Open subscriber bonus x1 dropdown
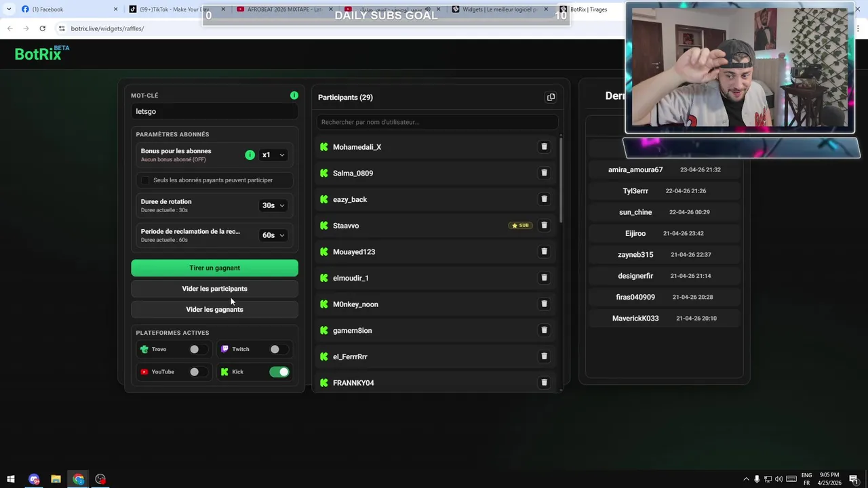The height and width of the screenshot is (488, 868). coord(274,155)
